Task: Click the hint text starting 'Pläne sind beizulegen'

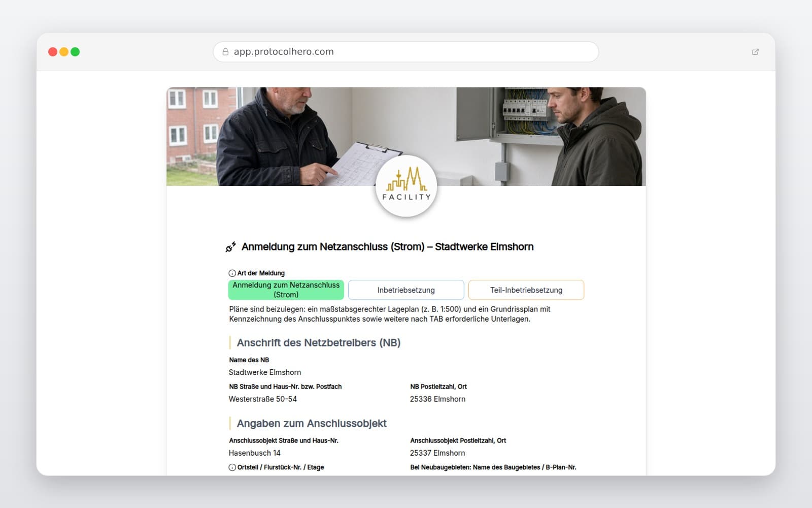Action: point(390,314)
